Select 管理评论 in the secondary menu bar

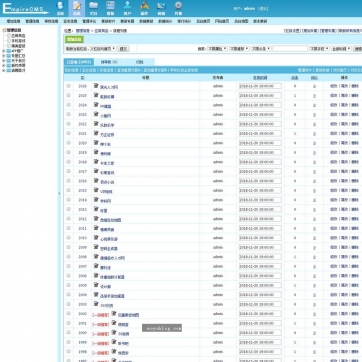pos(89,21)
